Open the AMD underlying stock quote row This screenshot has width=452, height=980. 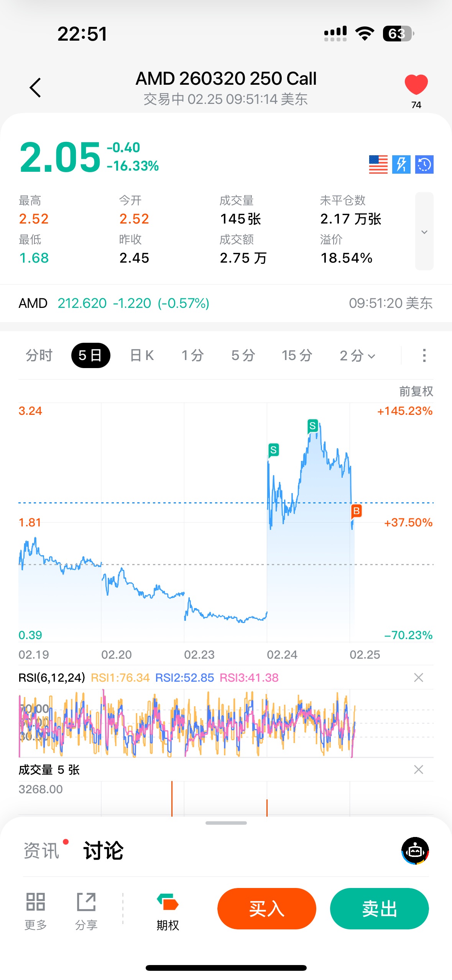225,303
